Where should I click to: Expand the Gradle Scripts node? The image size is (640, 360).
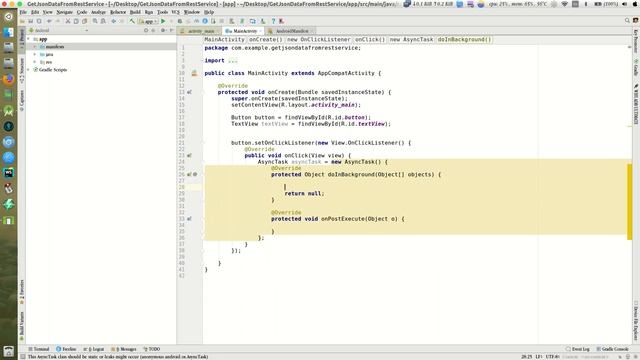(29, 70)
